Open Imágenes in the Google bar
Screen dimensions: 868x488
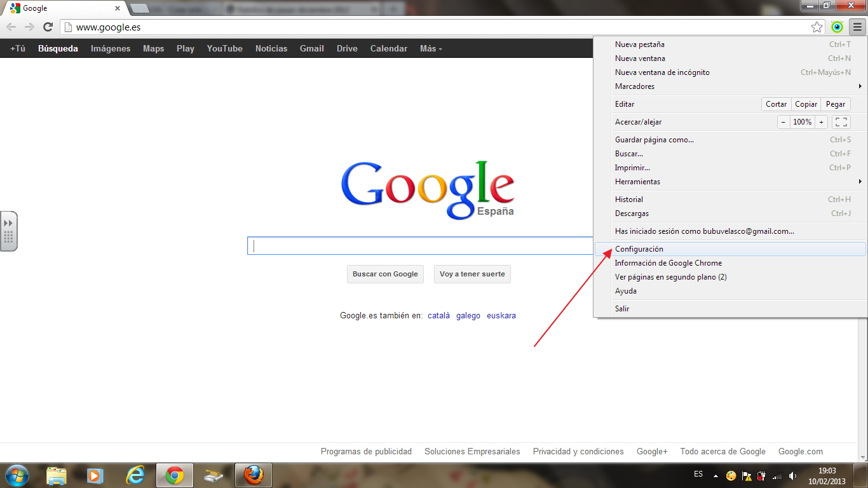click(x=111, y=48)
